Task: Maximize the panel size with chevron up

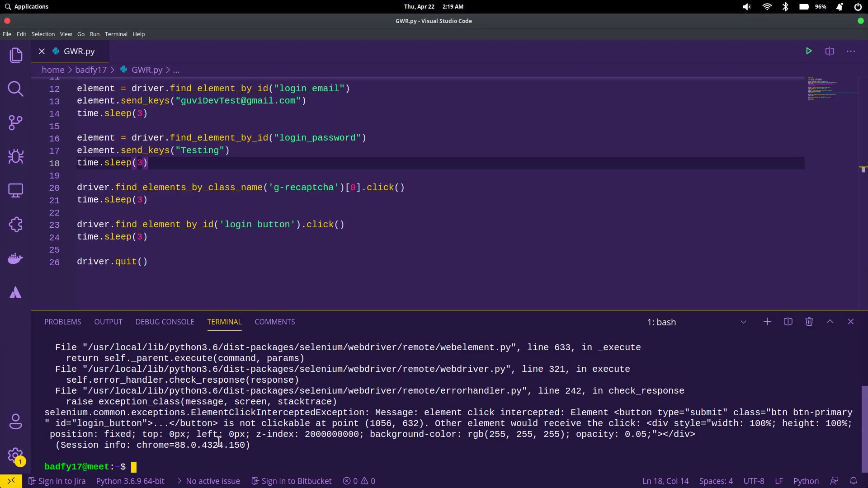Action: 830,322
